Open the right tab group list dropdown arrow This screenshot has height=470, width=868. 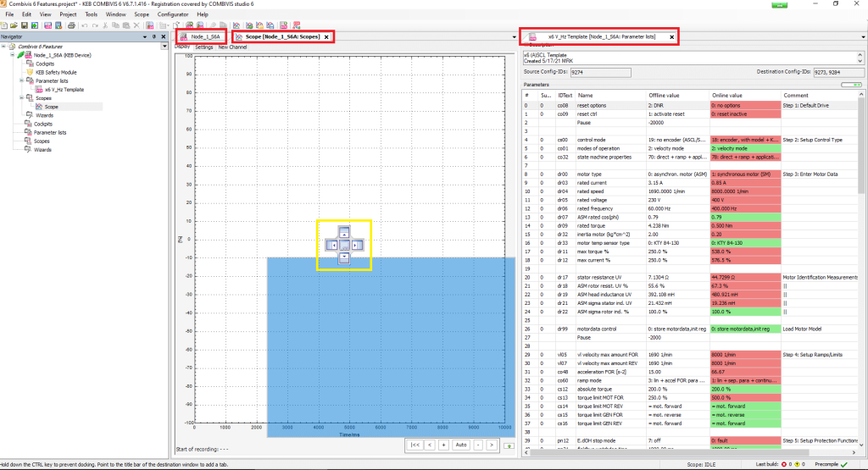864,37
